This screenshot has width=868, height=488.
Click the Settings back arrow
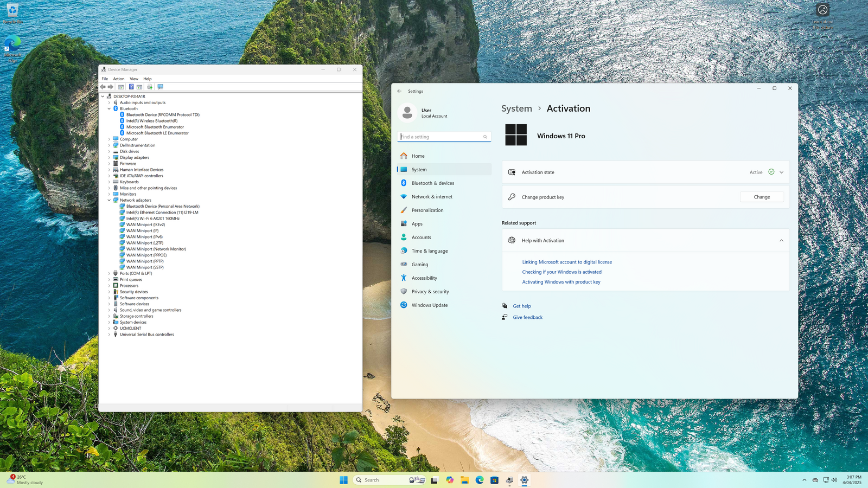[399, 91]
